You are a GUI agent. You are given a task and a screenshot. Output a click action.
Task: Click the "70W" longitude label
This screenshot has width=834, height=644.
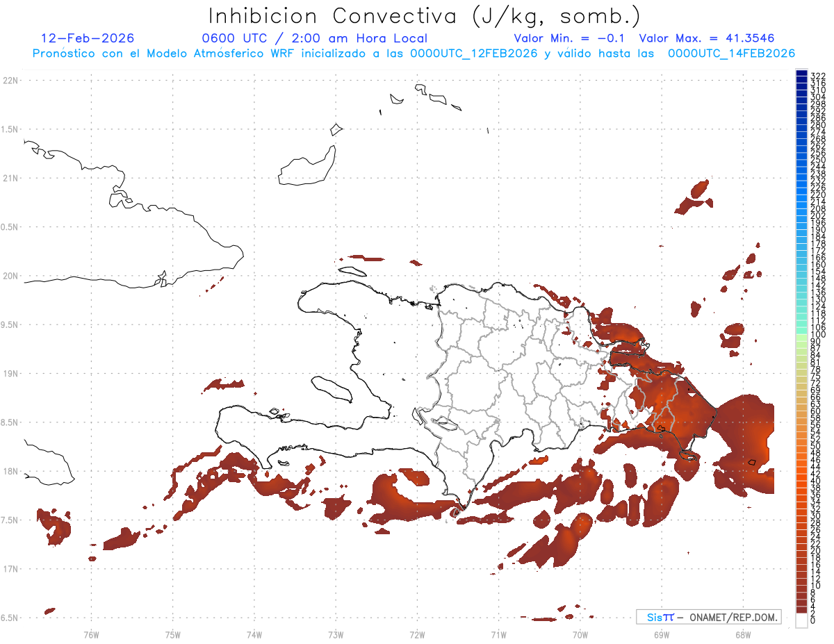[x=580, y=634]
